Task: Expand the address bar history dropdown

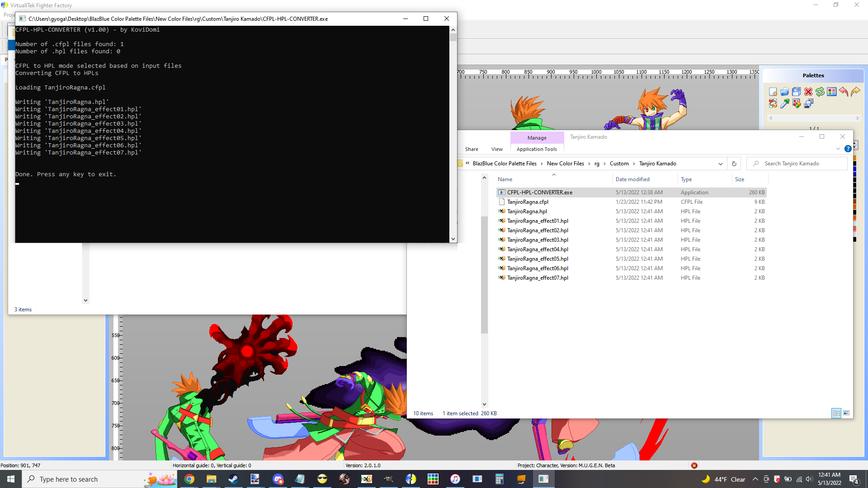Action: tap(721, 164)
